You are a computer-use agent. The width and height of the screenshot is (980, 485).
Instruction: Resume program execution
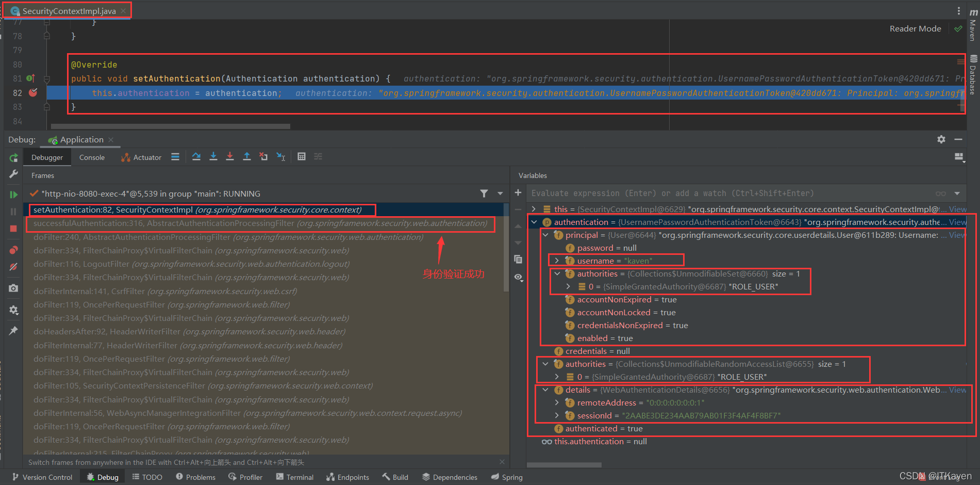coord(13,195)
